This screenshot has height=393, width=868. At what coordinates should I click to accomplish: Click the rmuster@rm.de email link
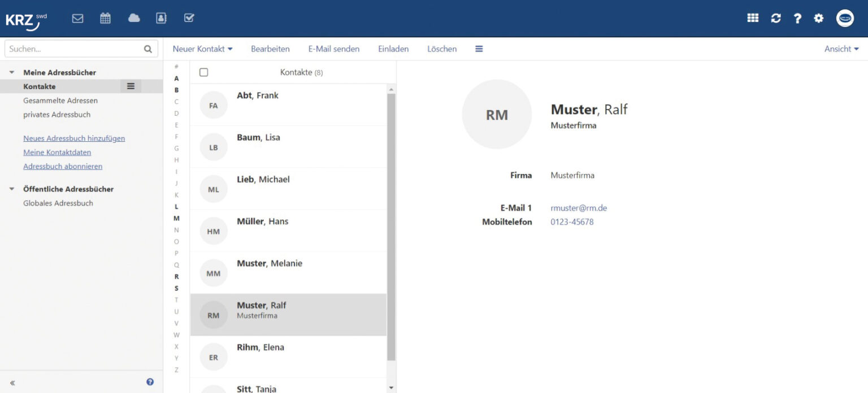[x=579, y=208]
